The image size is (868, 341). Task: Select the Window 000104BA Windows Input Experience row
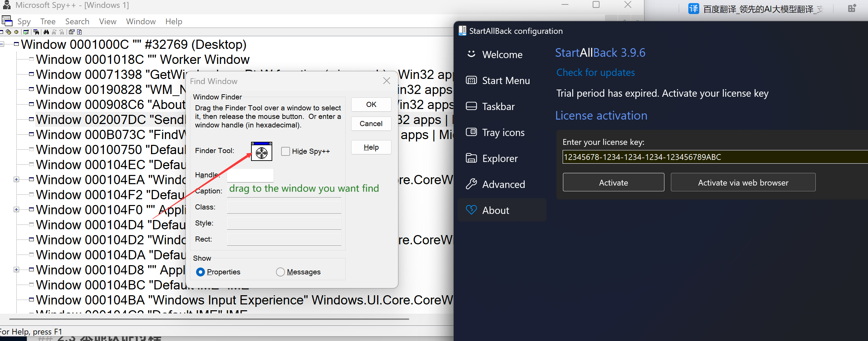pos(244,300)
